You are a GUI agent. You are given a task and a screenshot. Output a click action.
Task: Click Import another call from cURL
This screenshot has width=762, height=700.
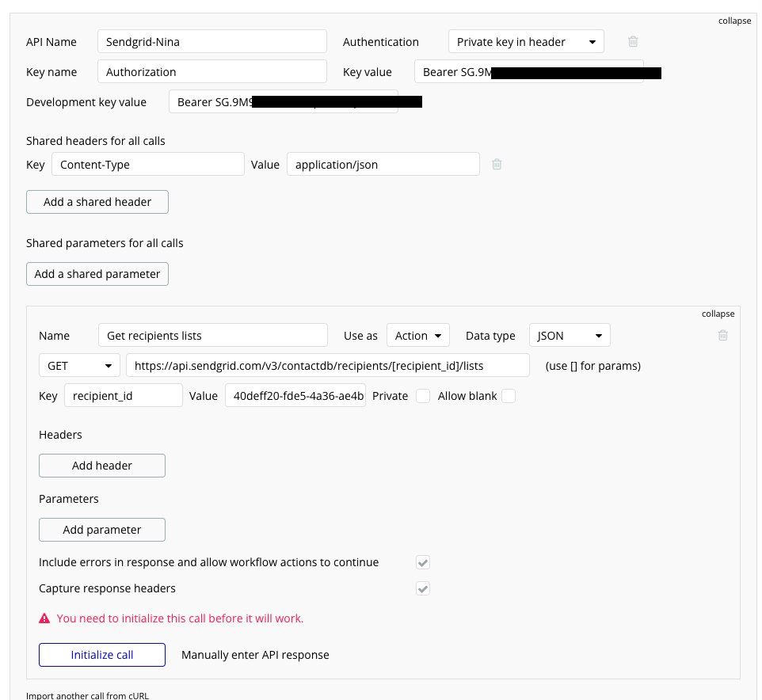point(87,695)
